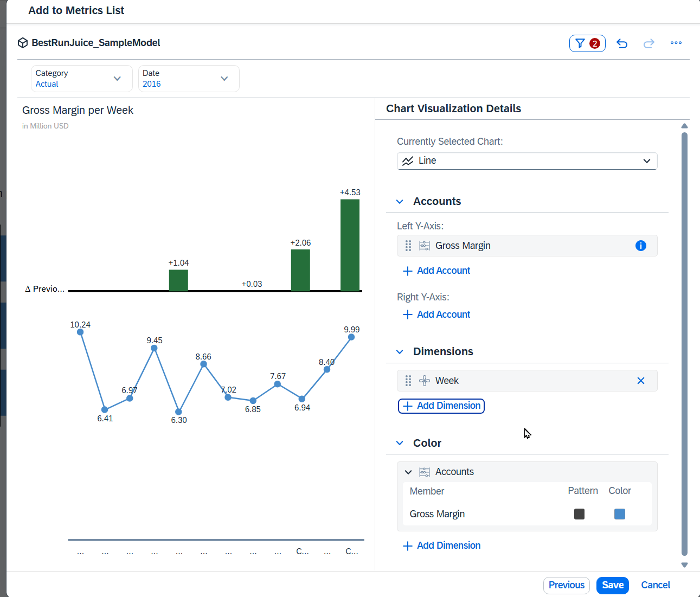This screenshot has width=700, height=597.
Task: Open the filter icon with badge 2
Action: (587, 43)
